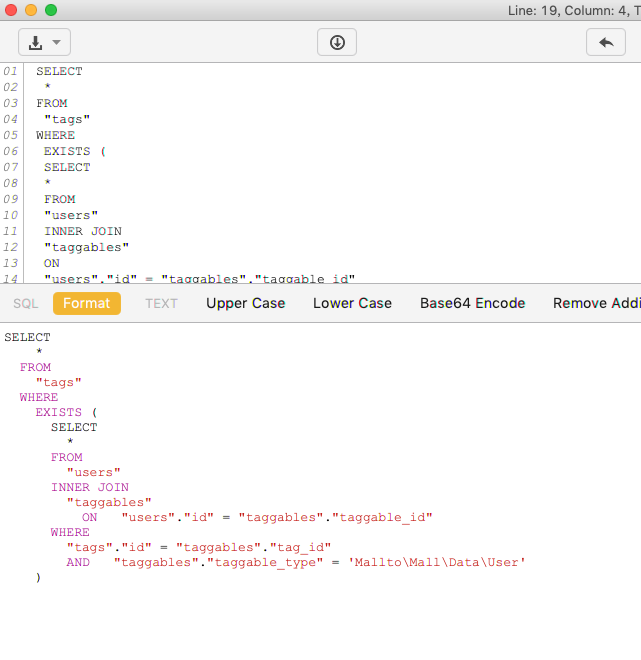Click WHERE on editor line 05
641x660 pixels.
click(56, 135)
